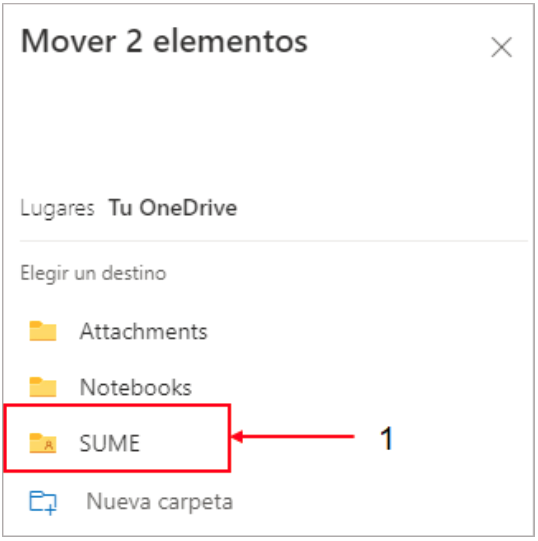Click the number 1 annotation
This screenshot has width=538, height=541.
386,438
